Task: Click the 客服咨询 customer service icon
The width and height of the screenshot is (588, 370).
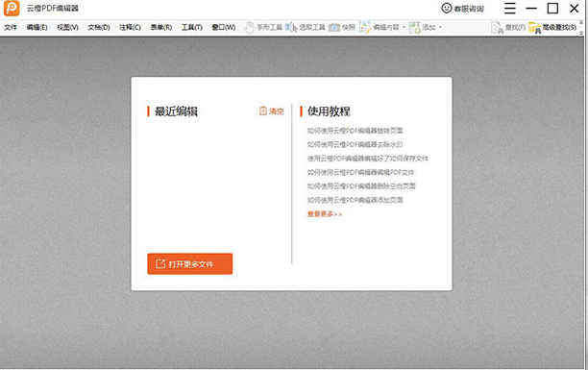Action: click(x=462, y=9)
